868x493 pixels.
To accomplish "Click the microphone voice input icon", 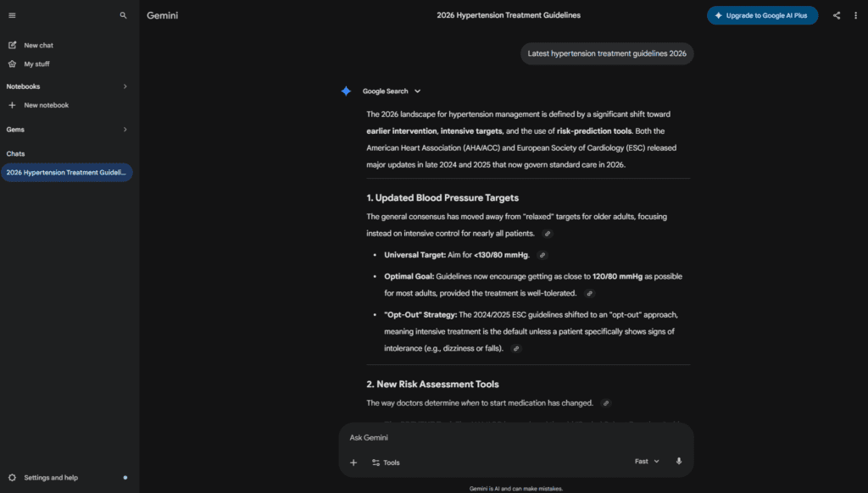I will pos(679,462).
